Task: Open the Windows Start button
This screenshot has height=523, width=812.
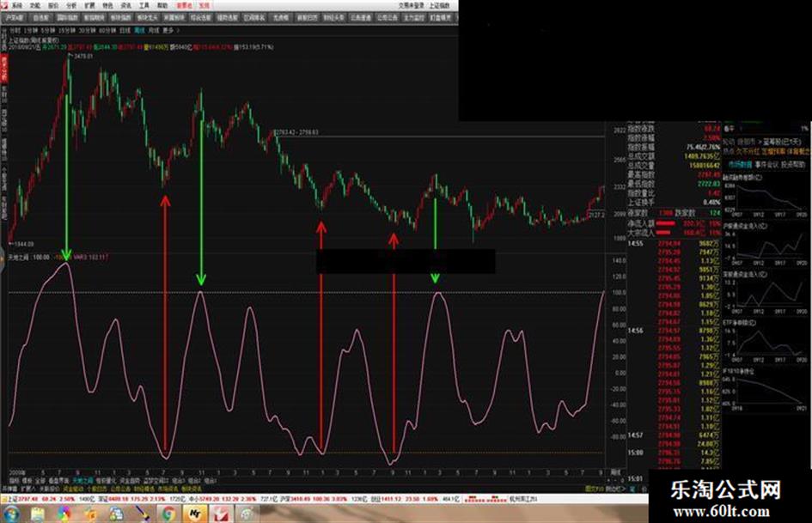Action: (x=11, y=514)
